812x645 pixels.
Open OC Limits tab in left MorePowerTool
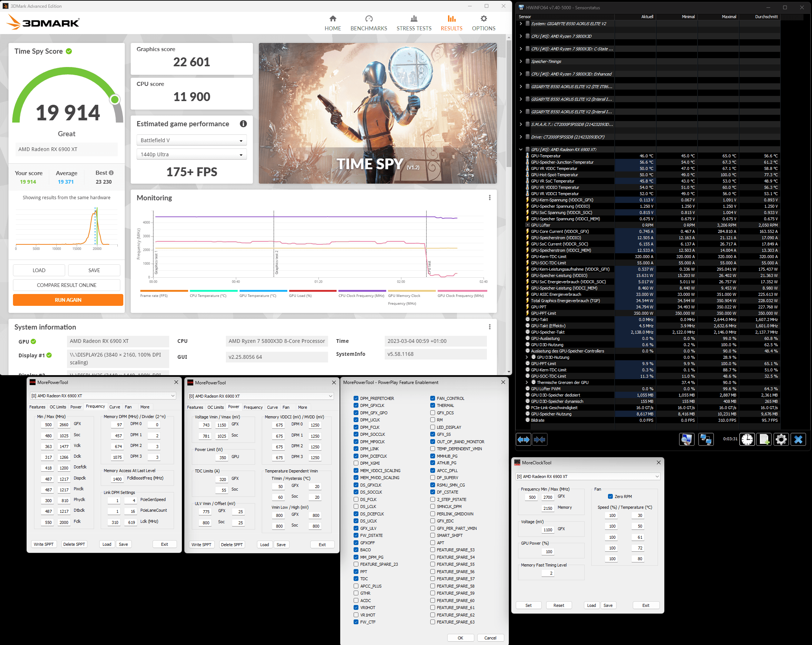(58, 407)
